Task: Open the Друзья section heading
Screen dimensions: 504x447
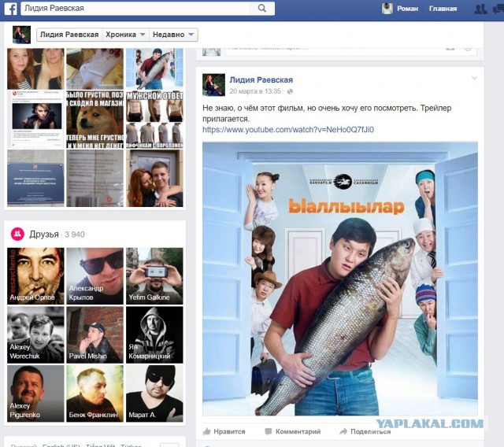Action: coord(44,235)
